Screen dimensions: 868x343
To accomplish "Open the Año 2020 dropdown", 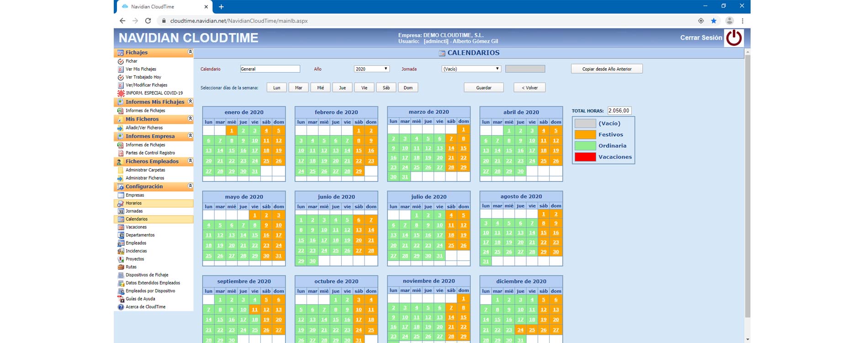I will 371,69.
